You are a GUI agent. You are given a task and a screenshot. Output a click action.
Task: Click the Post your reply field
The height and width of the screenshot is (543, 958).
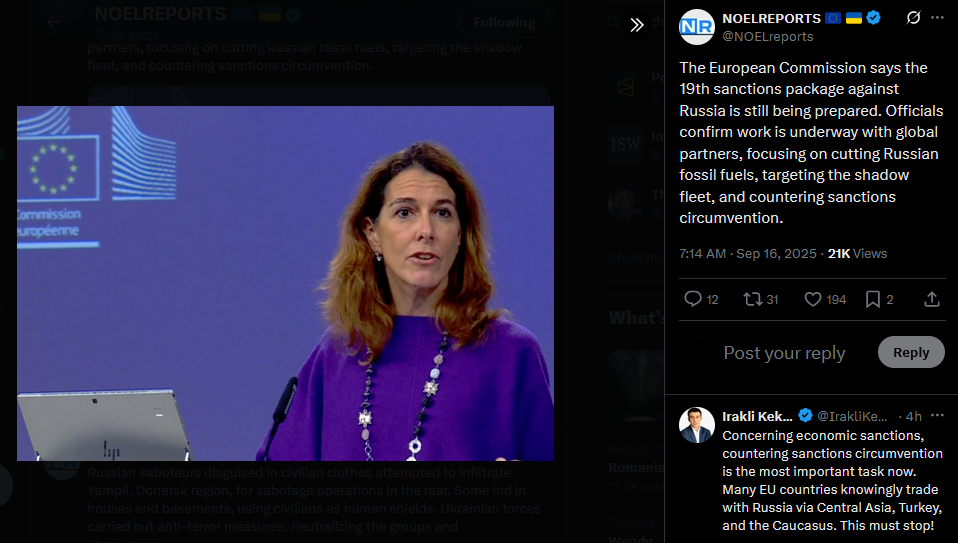pyautogui.click(x=784, y=353)
